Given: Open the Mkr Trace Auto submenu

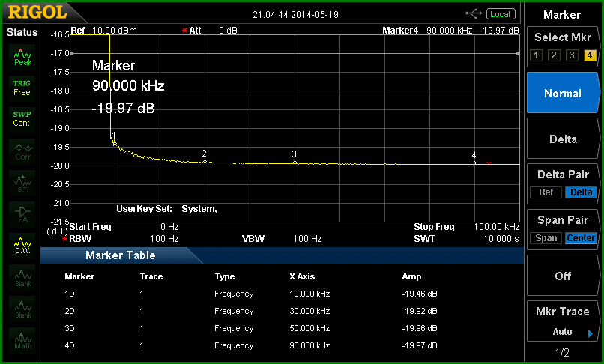Looking at the screenshot, I should pyautogui.click(x=563, y=321).
